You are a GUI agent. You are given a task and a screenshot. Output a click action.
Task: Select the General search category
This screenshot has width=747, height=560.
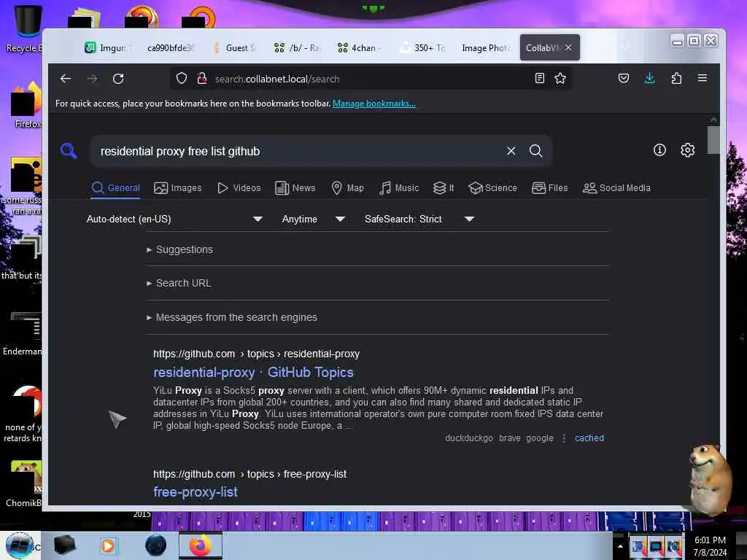click(x=116, y=187)
